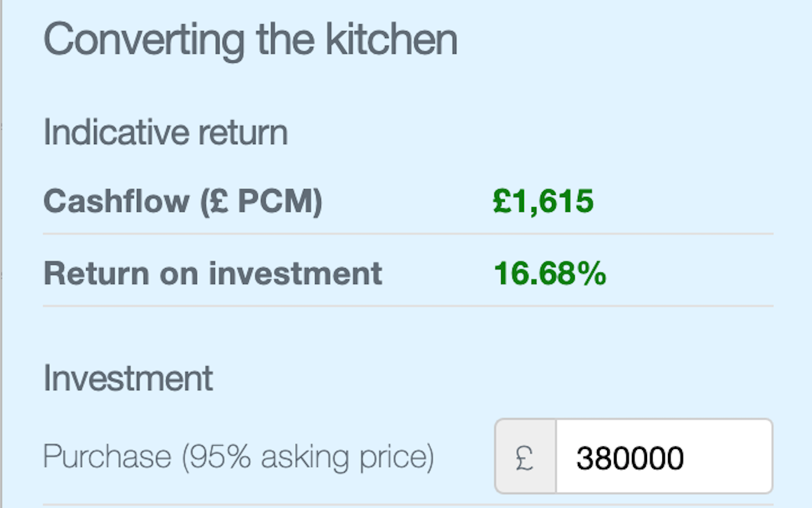Click the £ currency symbol beside purchase input

[525, 457]
